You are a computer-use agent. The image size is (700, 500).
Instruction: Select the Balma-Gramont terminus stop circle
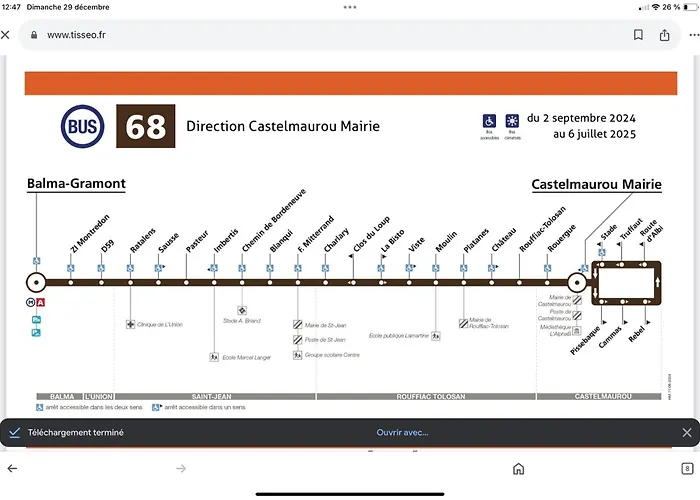[x=36, y=282]
